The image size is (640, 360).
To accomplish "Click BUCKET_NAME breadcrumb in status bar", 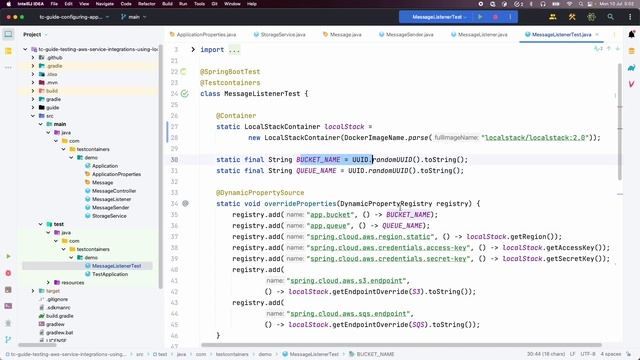I will pos(371,354).
